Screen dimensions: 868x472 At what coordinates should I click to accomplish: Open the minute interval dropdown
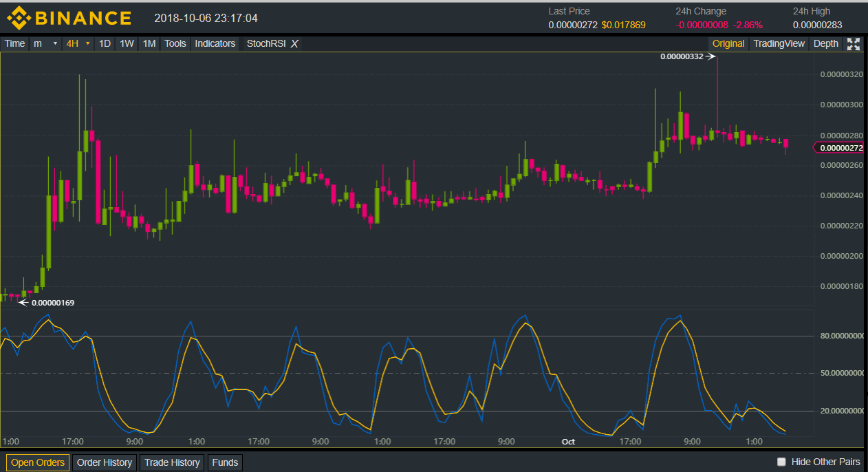click(x=45, y=44)
